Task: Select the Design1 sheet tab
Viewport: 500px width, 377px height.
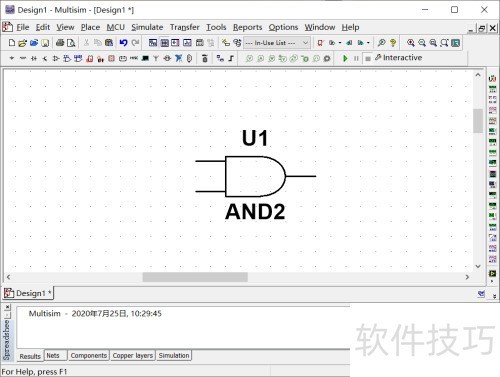Action: [x=28, y=293]
